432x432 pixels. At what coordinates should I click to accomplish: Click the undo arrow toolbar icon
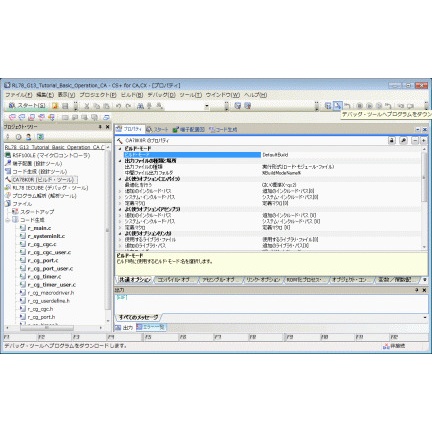coord(118,106)
